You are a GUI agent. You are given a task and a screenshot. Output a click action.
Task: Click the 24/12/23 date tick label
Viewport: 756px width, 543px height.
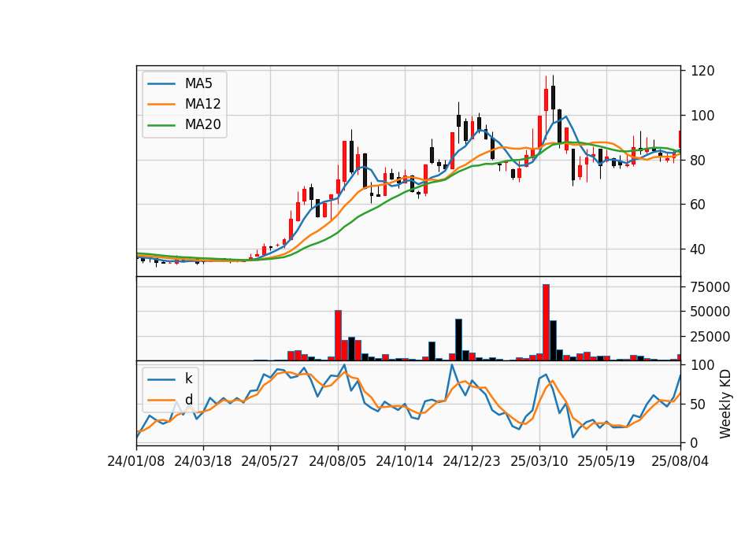472,462
